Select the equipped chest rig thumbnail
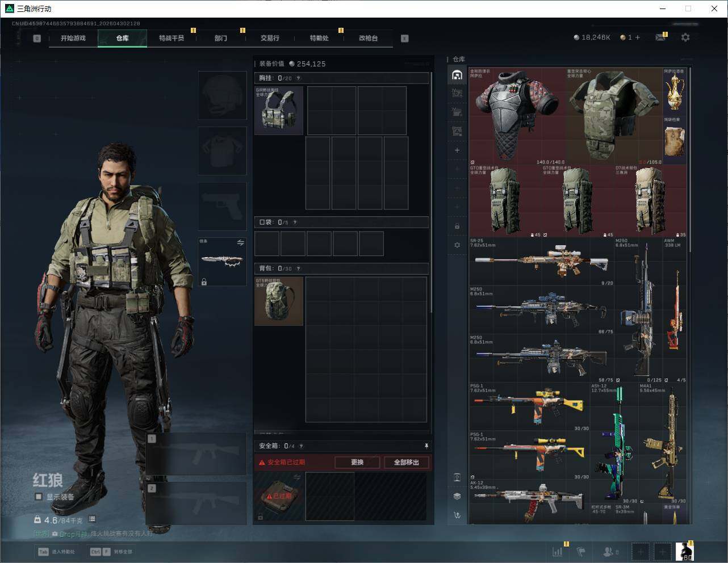 coord(279,110)
